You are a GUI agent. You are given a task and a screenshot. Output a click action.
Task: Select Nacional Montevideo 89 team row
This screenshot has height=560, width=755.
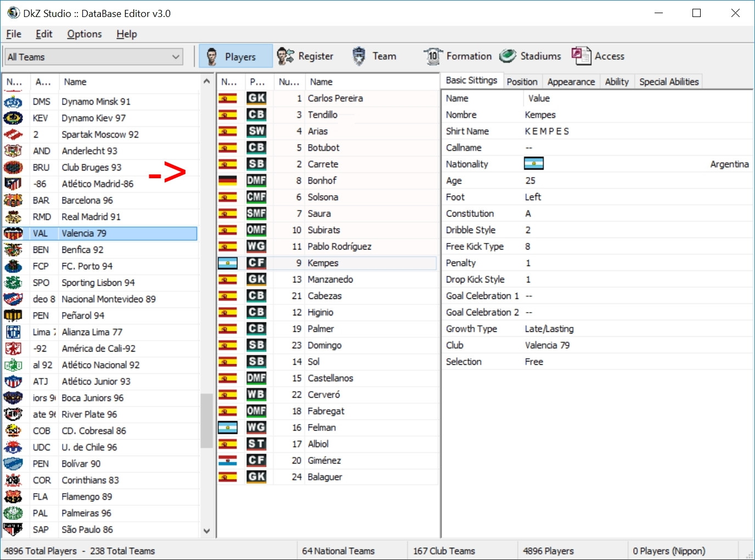tap(99, 299)
